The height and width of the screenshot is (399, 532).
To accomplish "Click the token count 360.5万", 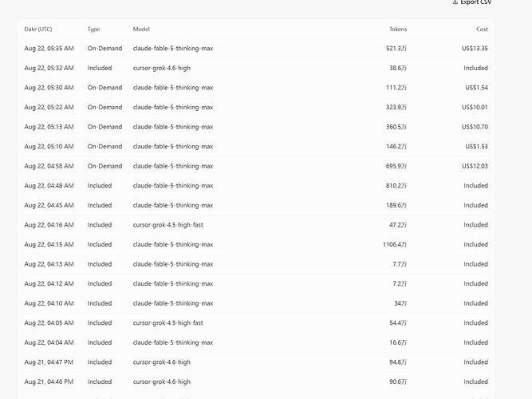I will pos(396,127).
